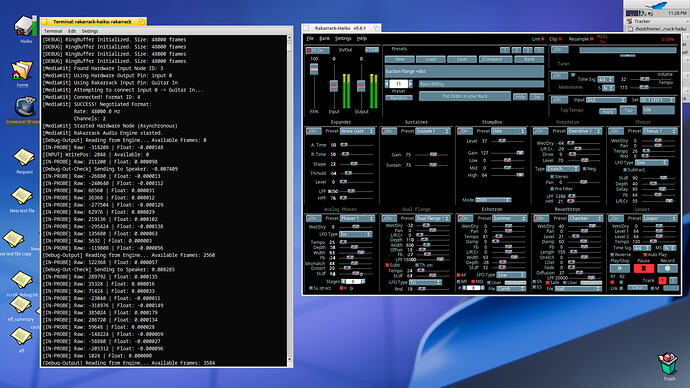The width and height of the screenshot is (690, 388).
Task: Go to next preset with right arrow
Action: coord(410,84)
